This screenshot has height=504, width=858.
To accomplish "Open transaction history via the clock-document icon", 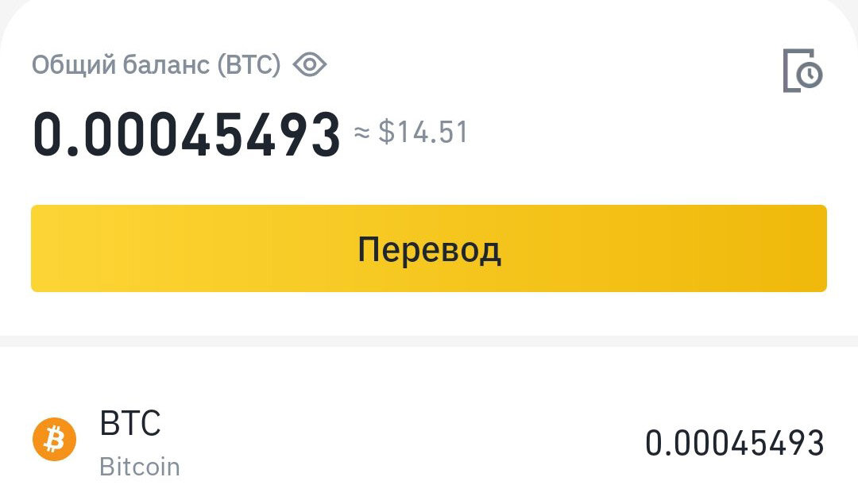I will click(802, 70).
